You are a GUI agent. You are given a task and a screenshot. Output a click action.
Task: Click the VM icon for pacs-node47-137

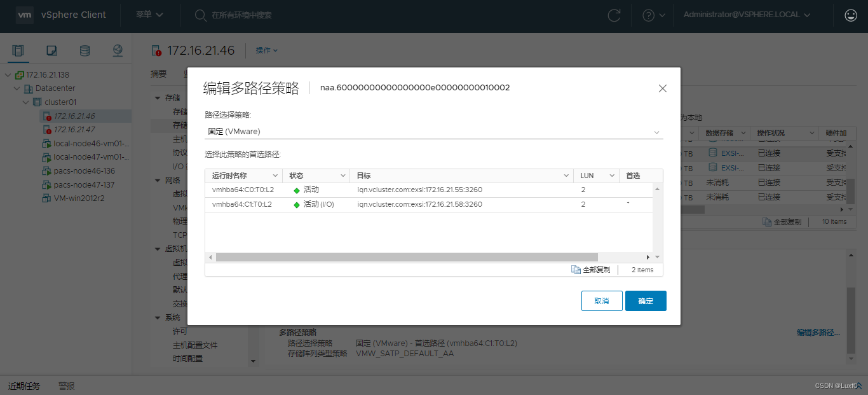(47, 185)
